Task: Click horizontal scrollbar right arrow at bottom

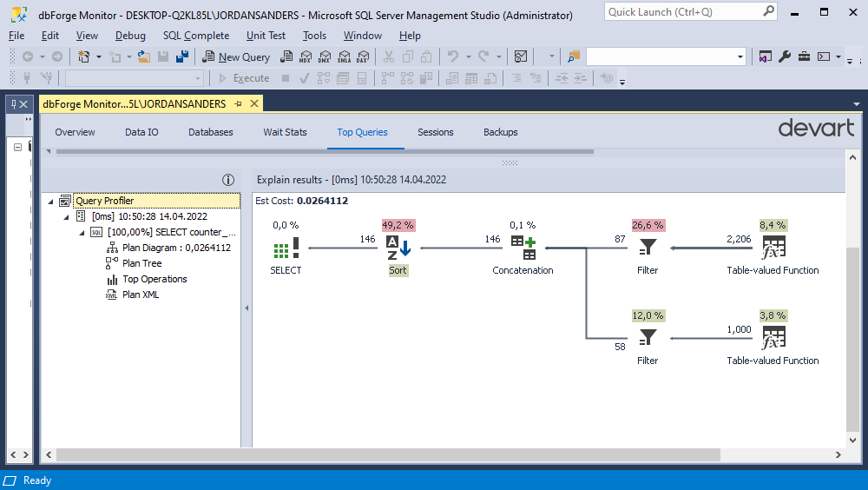Action: [x=838, y=454]
